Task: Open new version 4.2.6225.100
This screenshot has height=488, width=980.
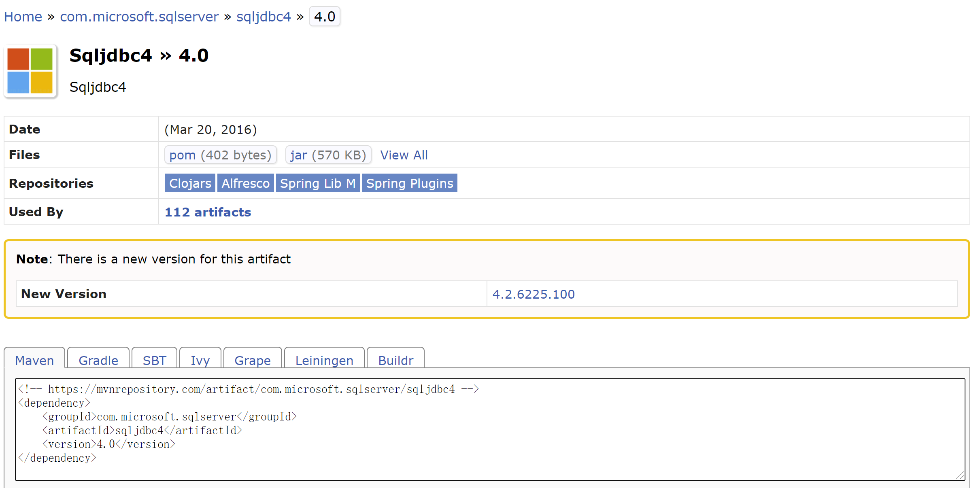Action: tap(533, 294)
